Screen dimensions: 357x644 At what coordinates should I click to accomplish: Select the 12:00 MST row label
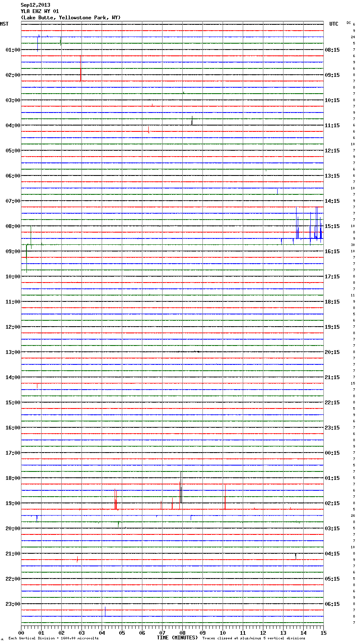click(x=13, y=327)
